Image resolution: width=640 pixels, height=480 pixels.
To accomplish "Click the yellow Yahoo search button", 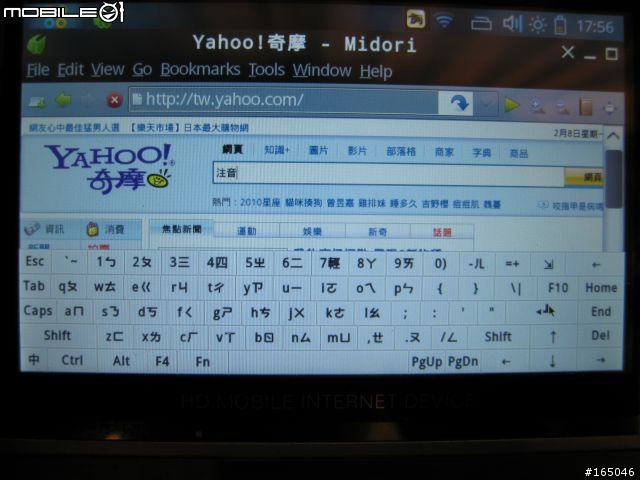I will click(583, 178).
